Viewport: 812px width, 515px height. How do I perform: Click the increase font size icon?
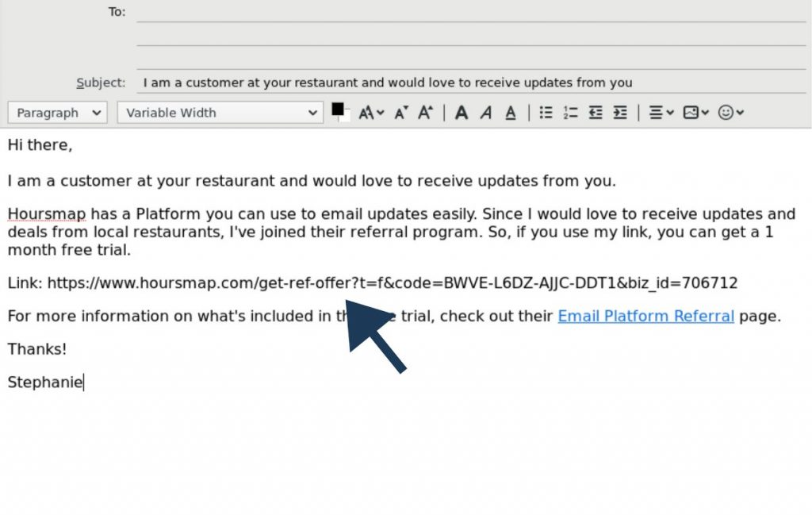425,113
